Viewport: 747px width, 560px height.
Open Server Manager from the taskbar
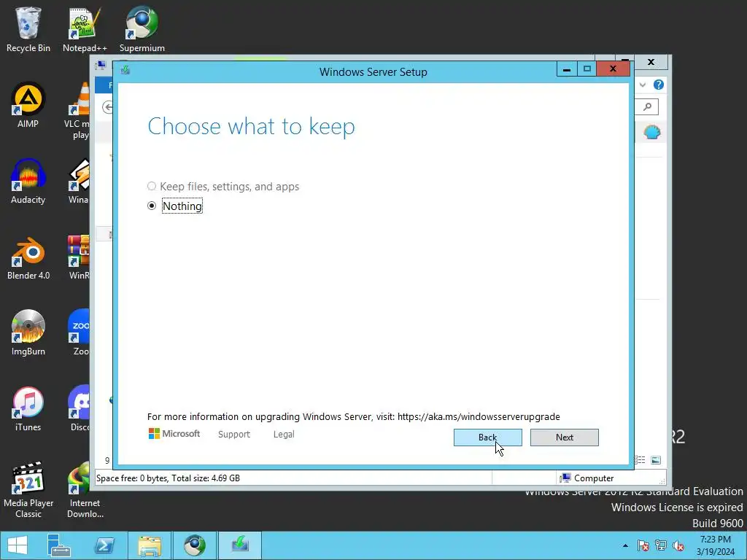[x=59, y=545]
